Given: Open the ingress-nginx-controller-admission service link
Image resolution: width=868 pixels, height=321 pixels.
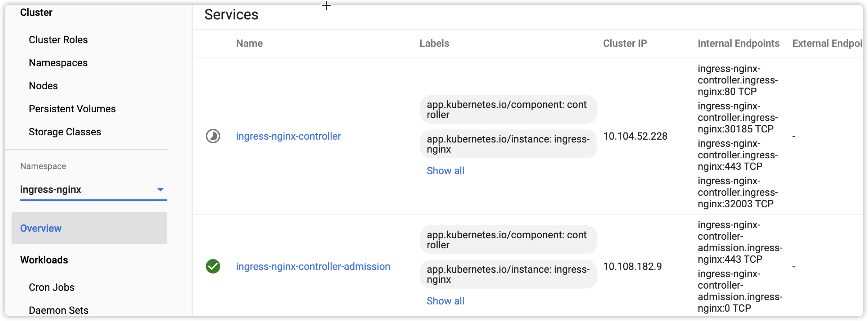Looking at the screenshot, I should pyautogui.click(x=313, y=267).
